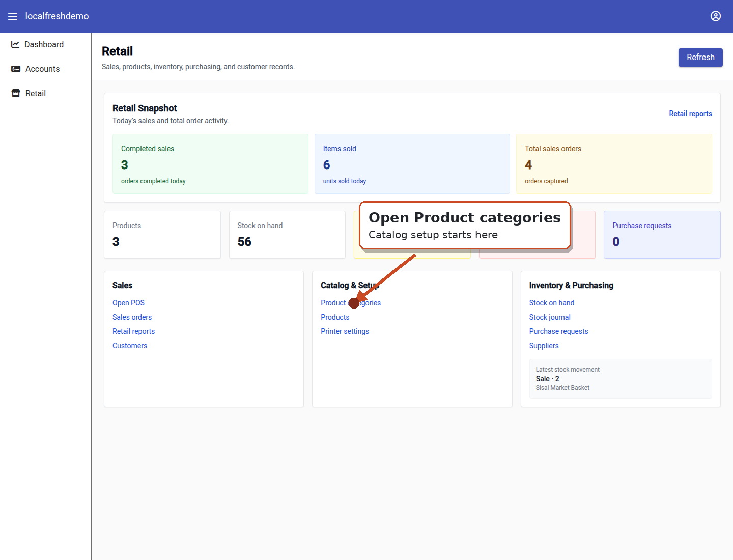
Task: Open Retail reports under Sales
Action: (x=133, y=331)
